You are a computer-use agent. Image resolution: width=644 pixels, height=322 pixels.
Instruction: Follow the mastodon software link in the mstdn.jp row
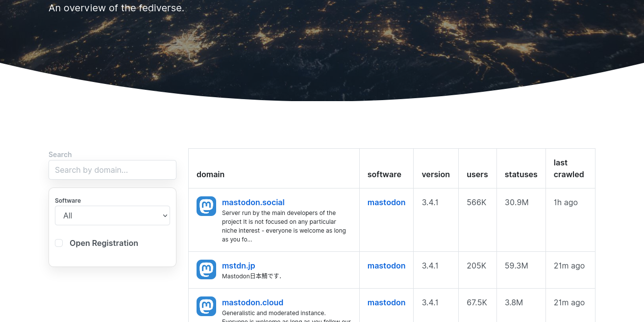(386, 266)
